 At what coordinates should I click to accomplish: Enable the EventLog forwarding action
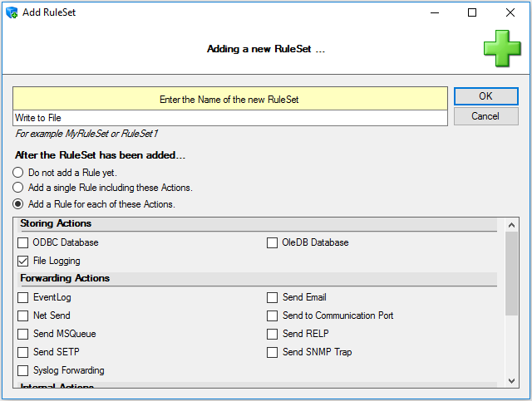(x=23, y=297)
